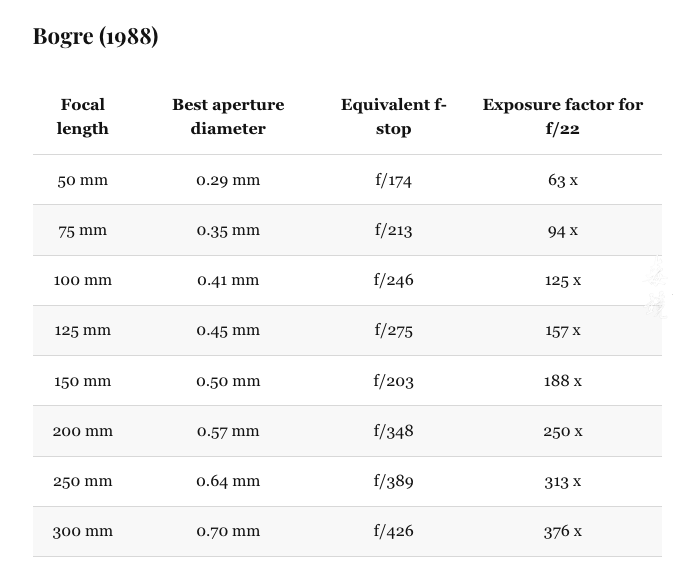The image size is (691, 583).
Task: Select the f/389 f-stop cell
Action: pyautogui.click(x=393, y=481)
